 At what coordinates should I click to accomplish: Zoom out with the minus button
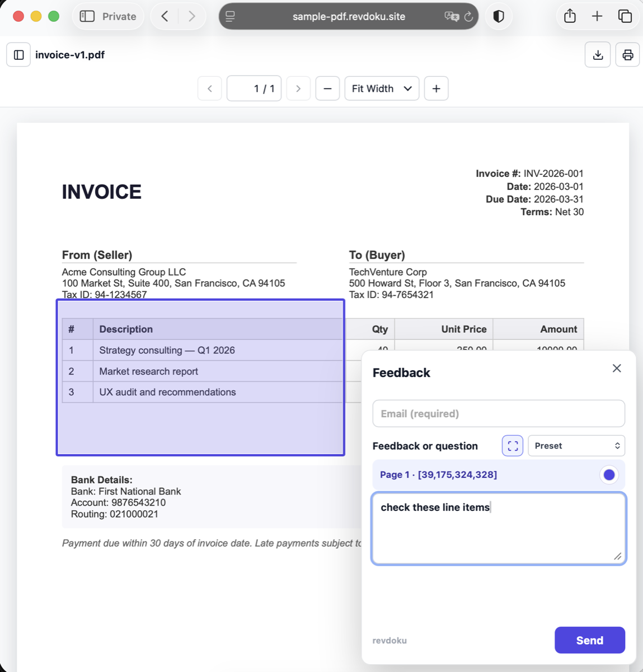point(327,88)
